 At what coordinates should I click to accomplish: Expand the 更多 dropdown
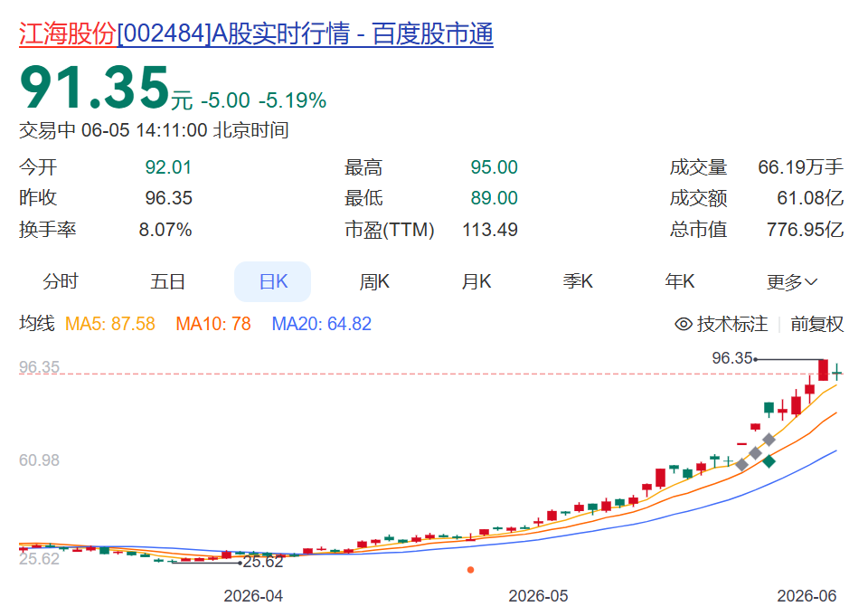click(x=792, y=282)
